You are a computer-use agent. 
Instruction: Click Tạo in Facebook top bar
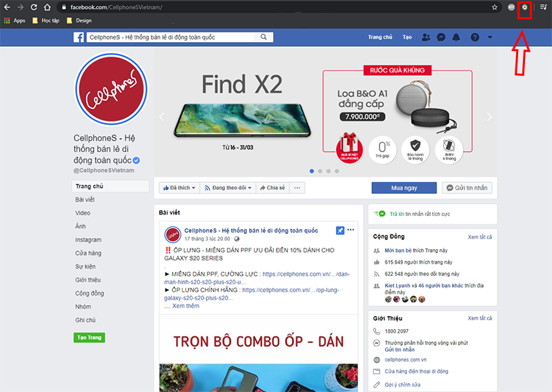pos(407,37)
